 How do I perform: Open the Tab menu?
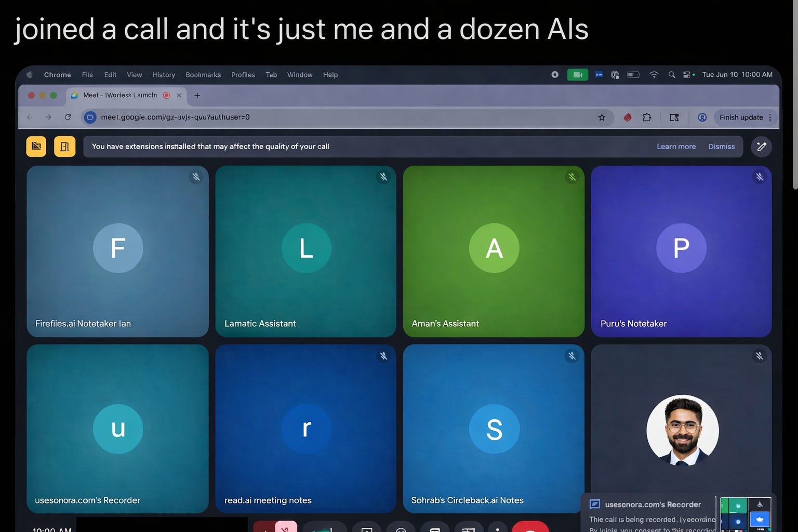(x=271, y=75)
